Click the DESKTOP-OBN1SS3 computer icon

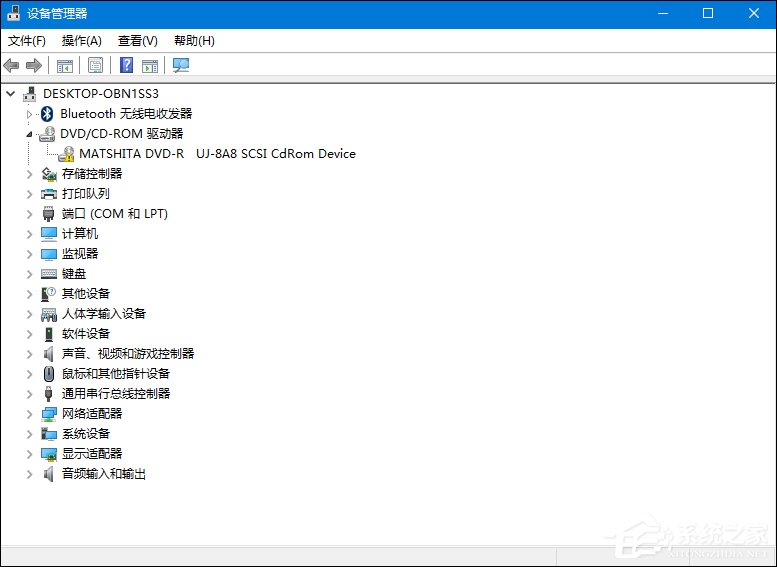coord(30,94)
